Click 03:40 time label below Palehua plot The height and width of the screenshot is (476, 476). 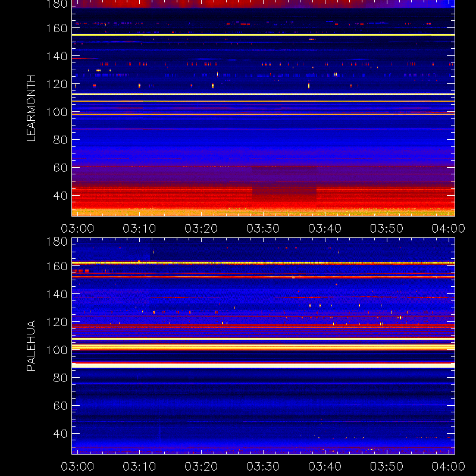pyautogui.click(x=325, y=466)
